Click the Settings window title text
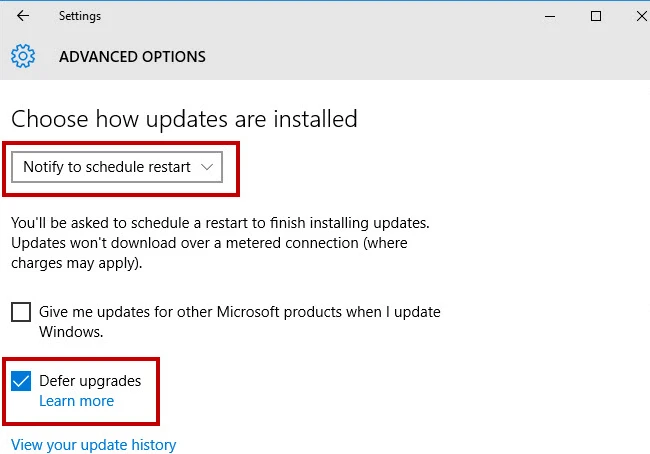 coord(80,16)
